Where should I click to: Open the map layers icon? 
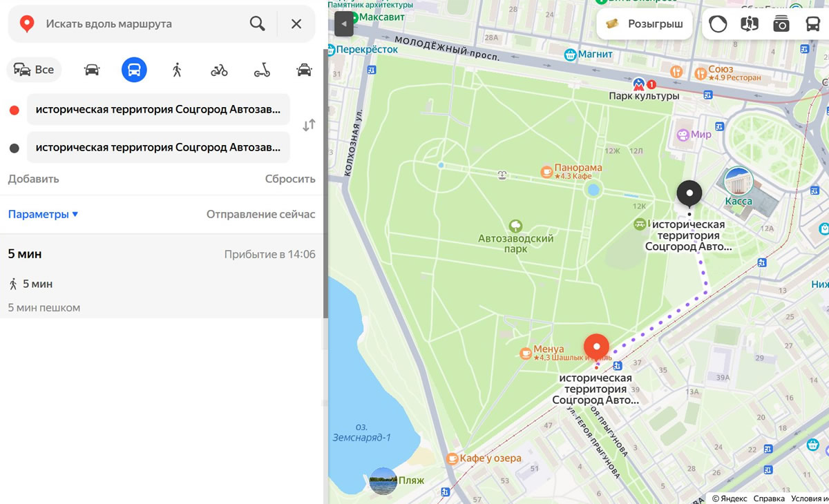(x=750, y=24)
